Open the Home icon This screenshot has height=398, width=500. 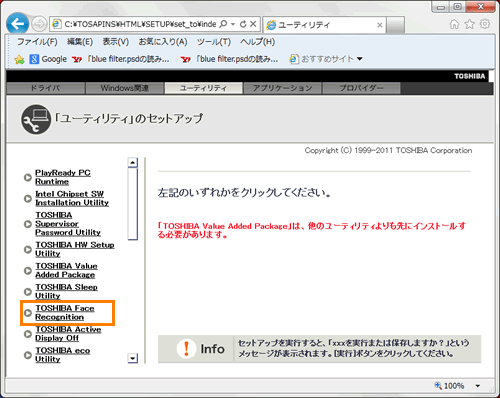pos(454,24)
